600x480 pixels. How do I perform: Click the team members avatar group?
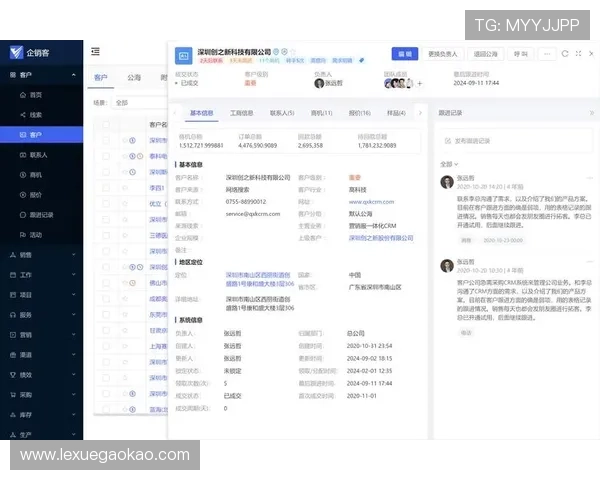pyautogui.click(x=399, y=83)
